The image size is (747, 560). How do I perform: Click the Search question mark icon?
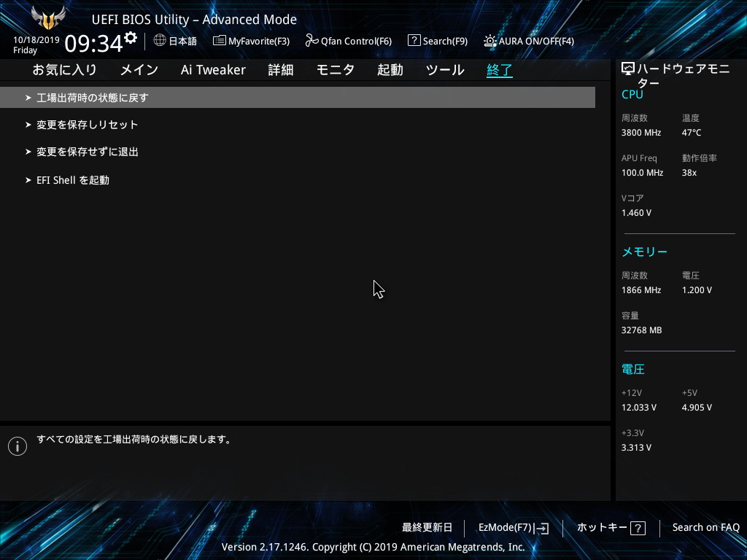tap(414, 41)
